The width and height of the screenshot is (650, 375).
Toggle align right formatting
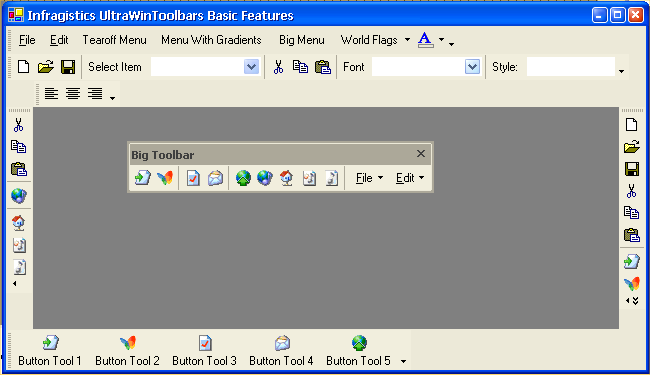pos(95,94)
